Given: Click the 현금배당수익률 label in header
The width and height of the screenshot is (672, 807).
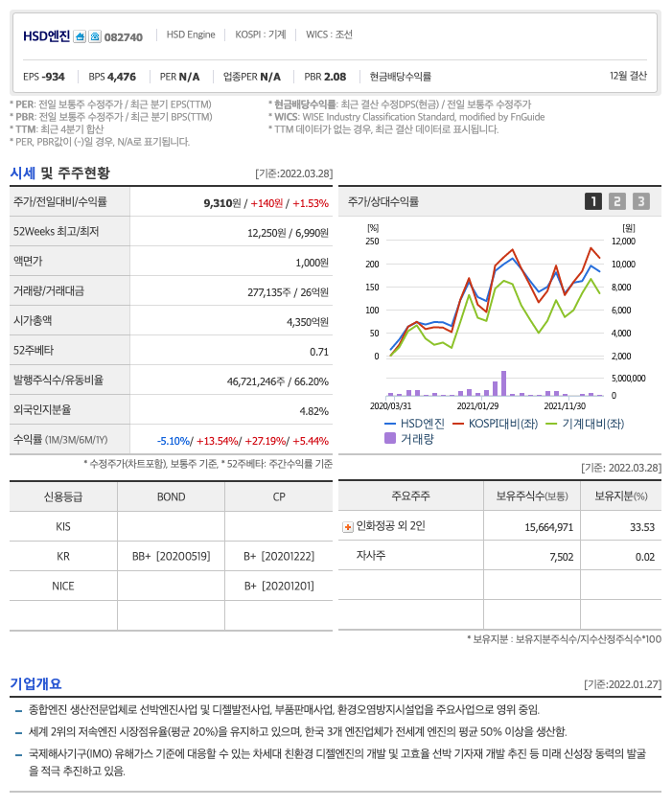Looking at the screenshot, I should click(400, 77).
